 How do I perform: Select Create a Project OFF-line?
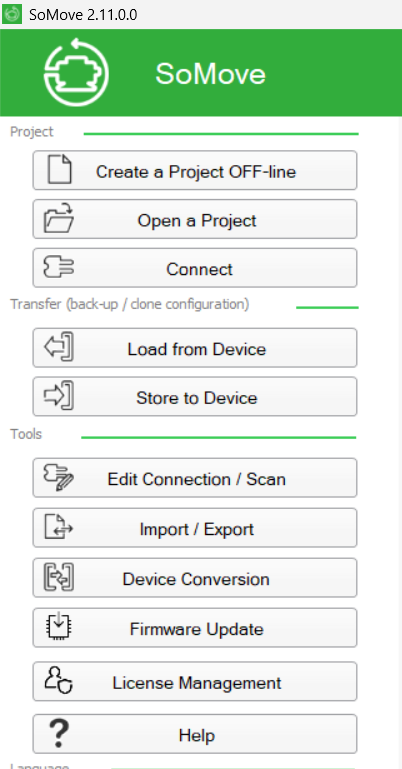tap(195, 170)
